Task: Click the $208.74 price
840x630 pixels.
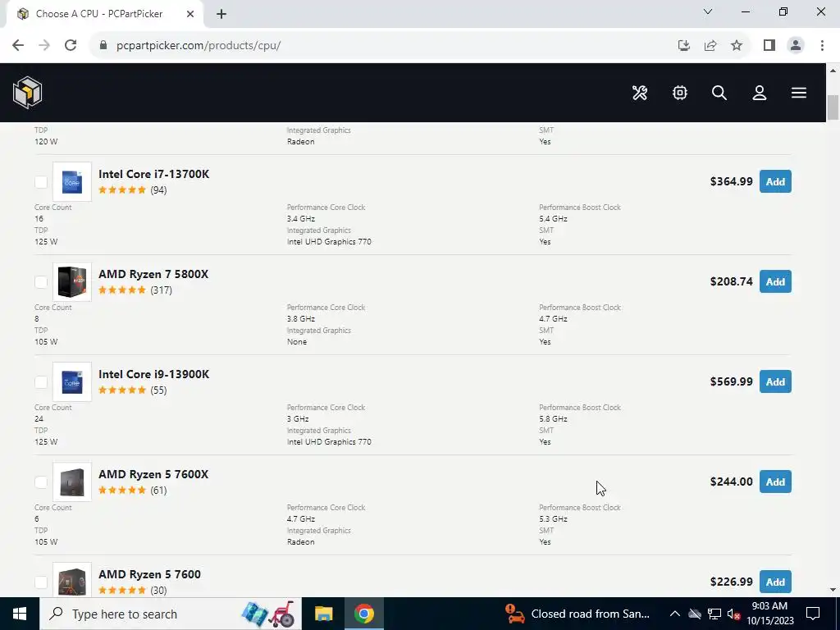Action: [731, 282]
